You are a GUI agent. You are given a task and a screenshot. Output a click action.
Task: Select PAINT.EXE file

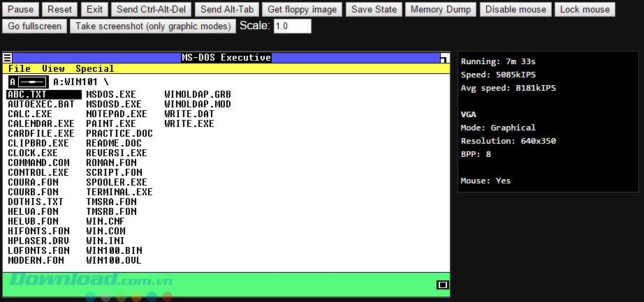click(111, 123)
